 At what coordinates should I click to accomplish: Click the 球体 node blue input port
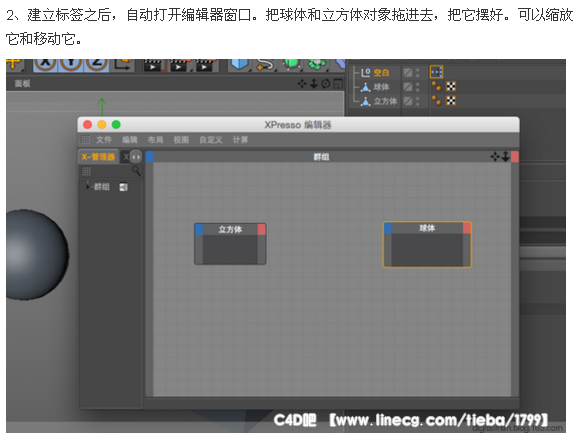[x=388, y=228]
